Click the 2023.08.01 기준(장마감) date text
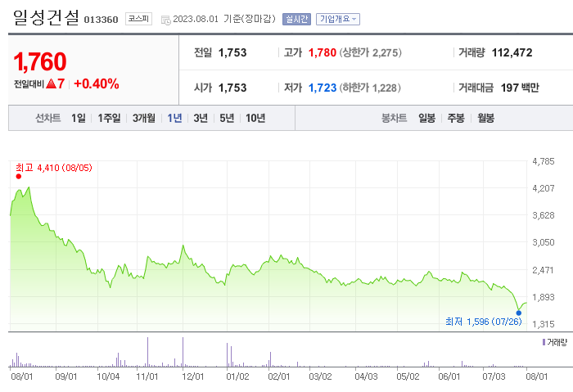The image size is (573, 392). coord(224,19)
